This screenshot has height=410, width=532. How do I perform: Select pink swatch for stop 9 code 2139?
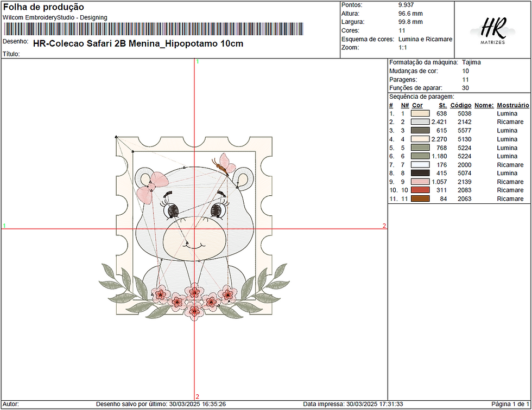420,182
